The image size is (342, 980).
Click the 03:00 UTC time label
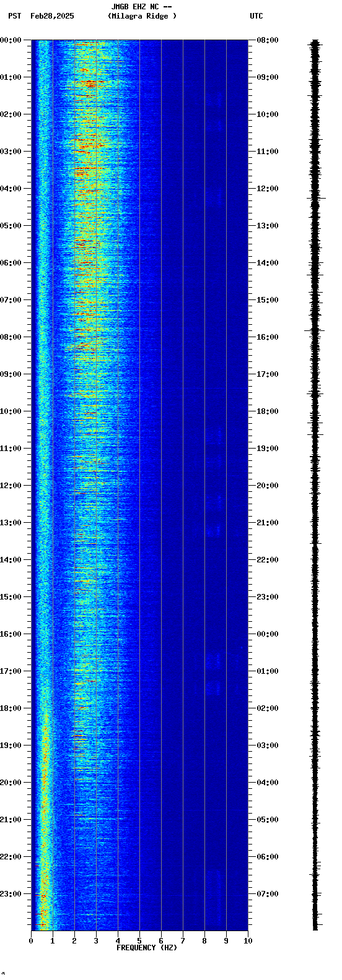tap(268, 746)
